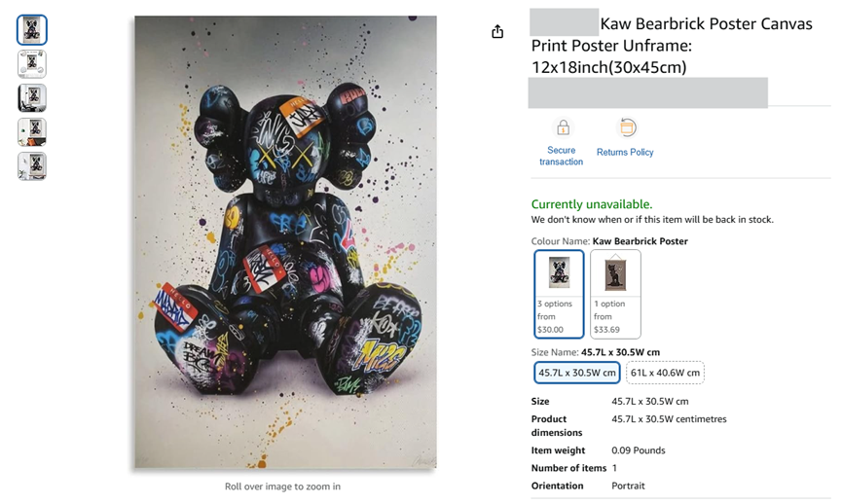This screenshot has height=504, width=842.
Task: Click the Secure transaction padlock icon
Action: (562, 128)
